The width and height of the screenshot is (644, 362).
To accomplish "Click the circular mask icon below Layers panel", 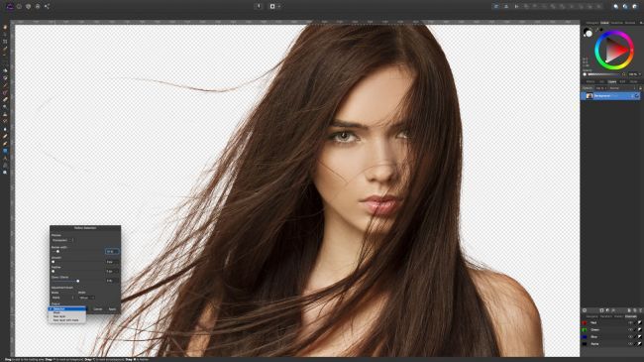I will 585,310.
